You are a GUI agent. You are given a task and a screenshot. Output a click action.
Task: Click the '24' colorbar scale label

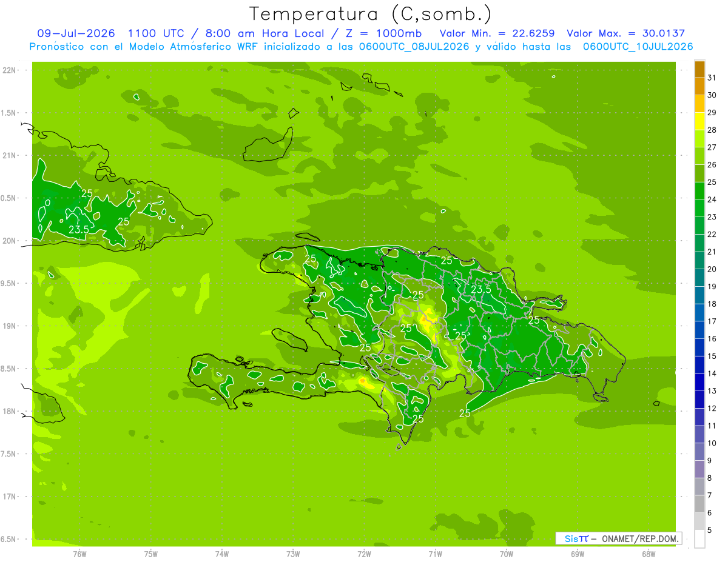pos(712,199)
